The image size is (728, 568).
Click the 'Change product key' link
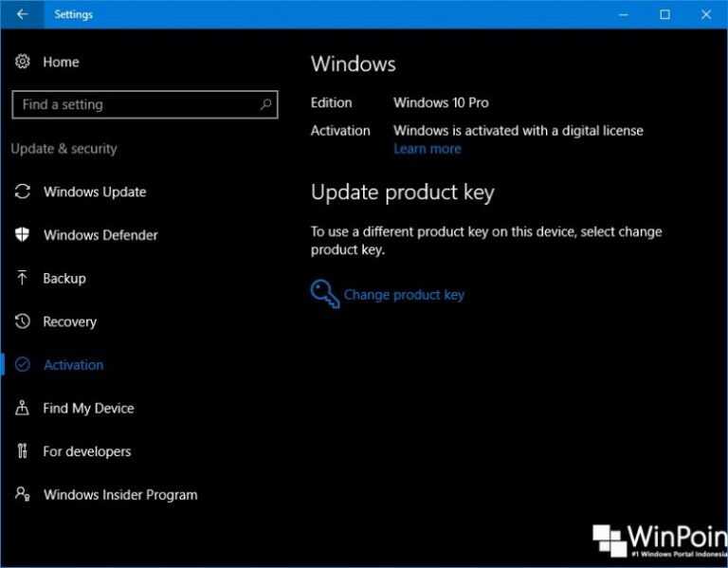pos(404,295)
